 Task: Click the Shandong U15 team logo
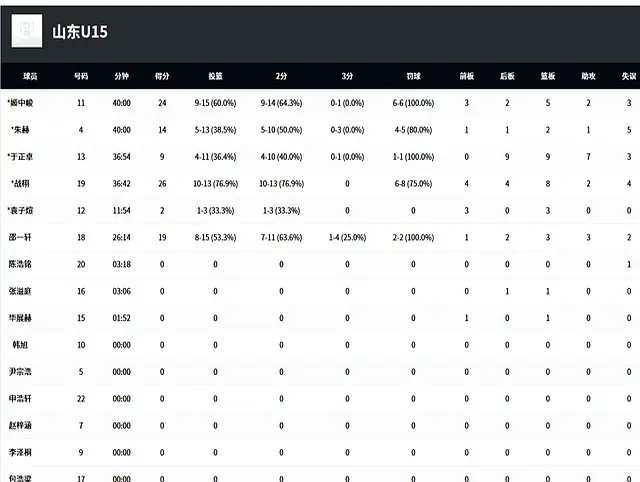26,32
